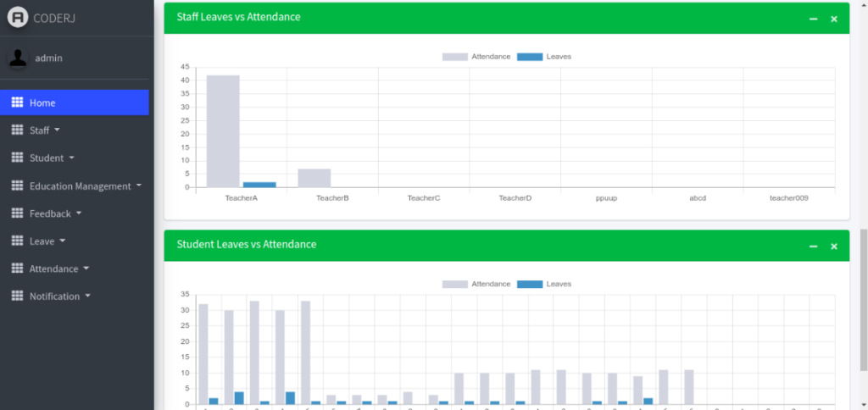Click the teacher009 axis label
The image size is (868, 410).
point(789,198)
